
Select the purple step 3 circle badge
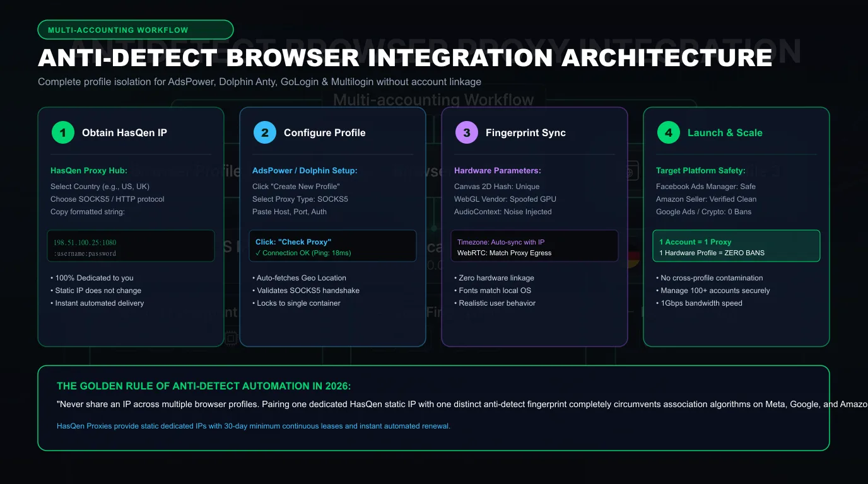click(x=466, y=132)
